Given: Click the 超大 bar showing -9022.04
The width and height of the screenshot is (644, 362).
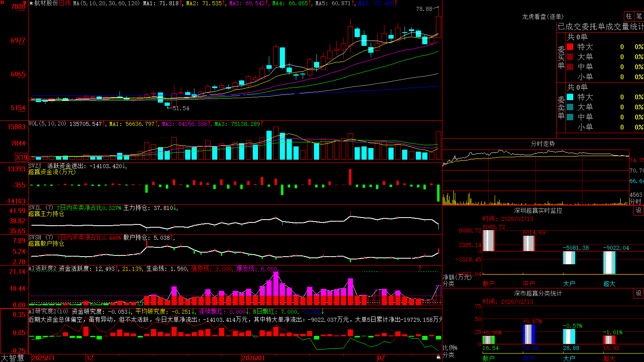Looking at the screenshot, I should [609, 263].
